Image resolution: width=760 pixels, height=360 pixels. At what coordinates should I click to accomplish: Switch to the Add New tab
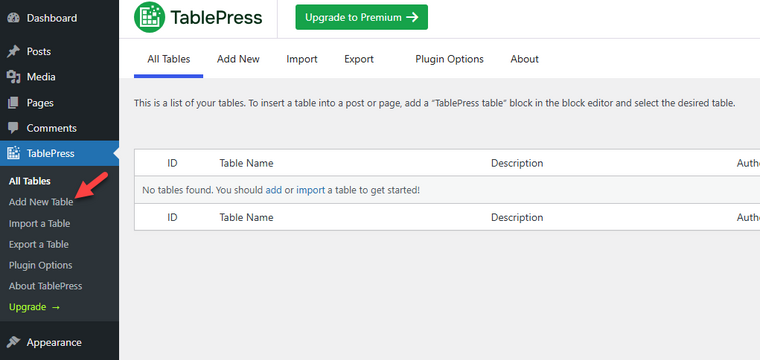[x=238, y=59]
